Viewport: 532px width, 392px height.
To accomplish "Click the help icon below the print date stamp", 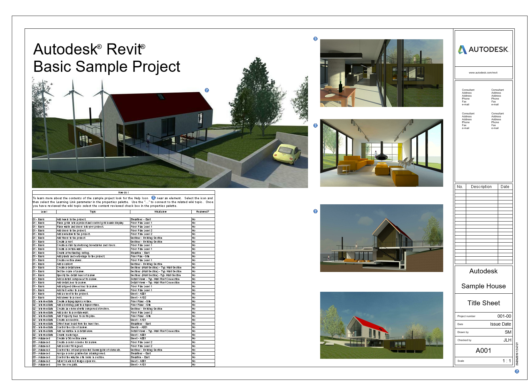I will (x=517, y=371).
